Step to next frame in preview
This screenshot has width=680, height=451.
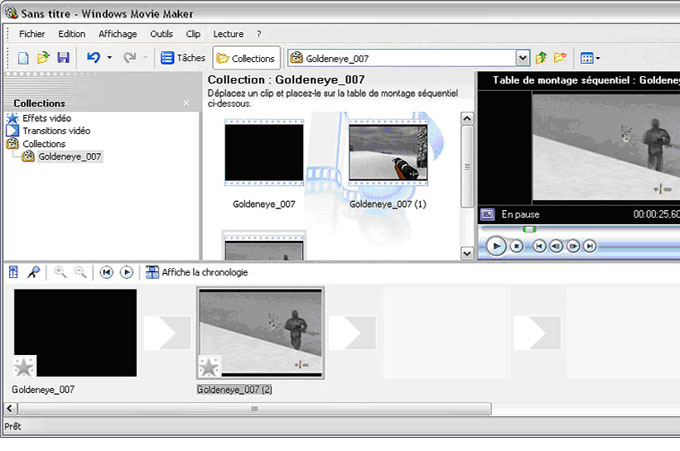573,246
